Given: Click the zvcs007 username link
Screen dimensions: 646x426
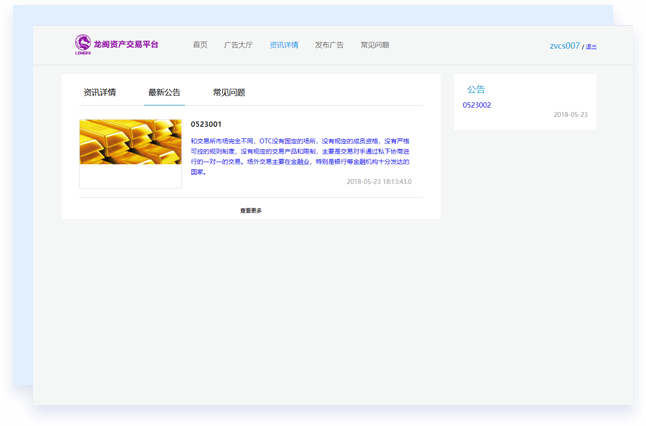Looking at the screenshot, I should tap(564, 46).
